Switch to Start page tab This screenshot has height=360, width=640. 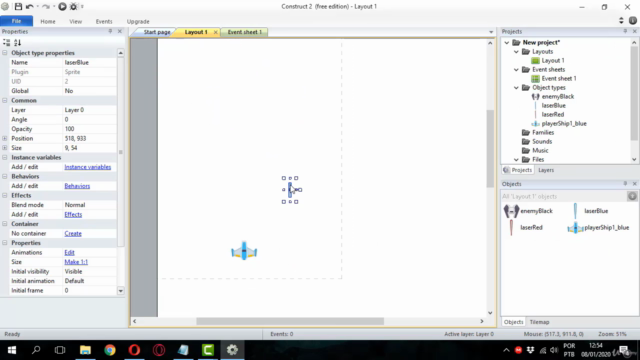157,32
